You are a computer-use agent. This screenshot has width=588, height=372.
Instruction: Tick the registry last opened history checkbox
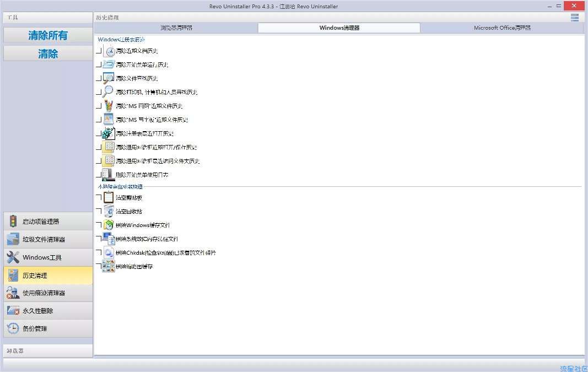(99, 133)
